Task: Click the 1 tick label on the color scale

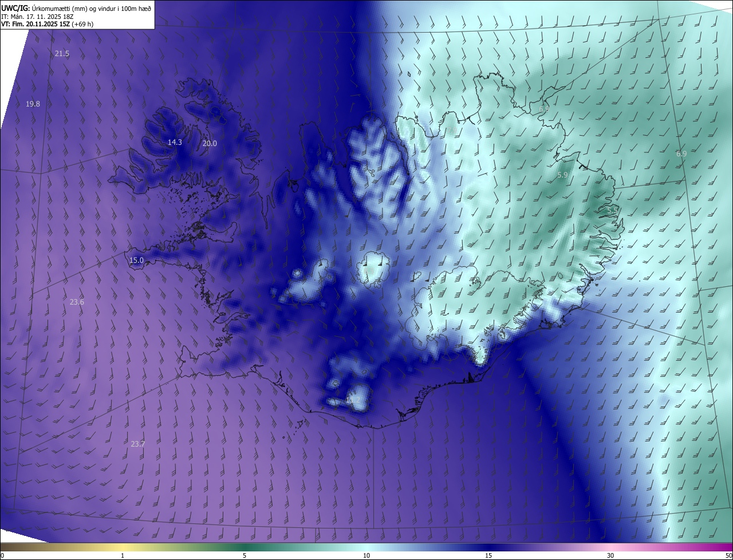Action: tap(123, 555)
